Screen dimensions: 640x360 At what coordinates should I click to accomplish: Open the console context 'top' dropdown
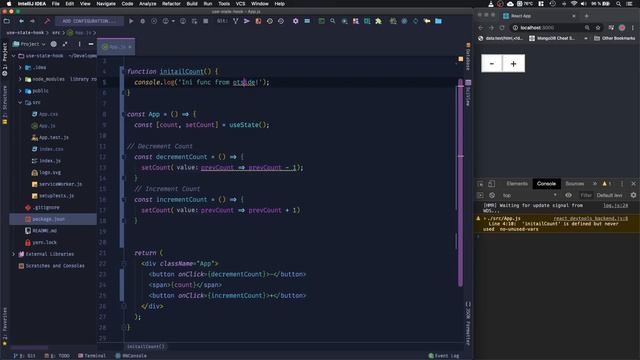pyautogui.click(x=529, y=195)
